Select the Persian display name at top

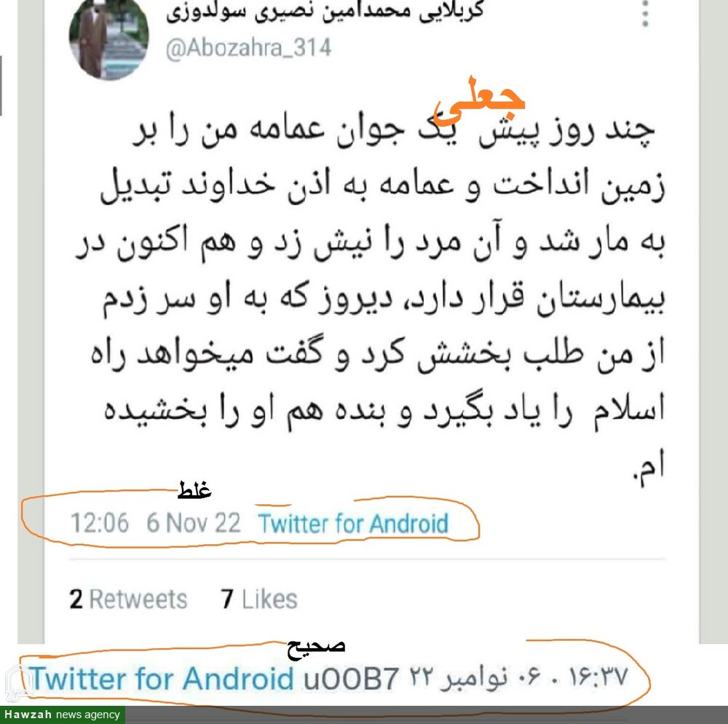(x=325, y=11)
